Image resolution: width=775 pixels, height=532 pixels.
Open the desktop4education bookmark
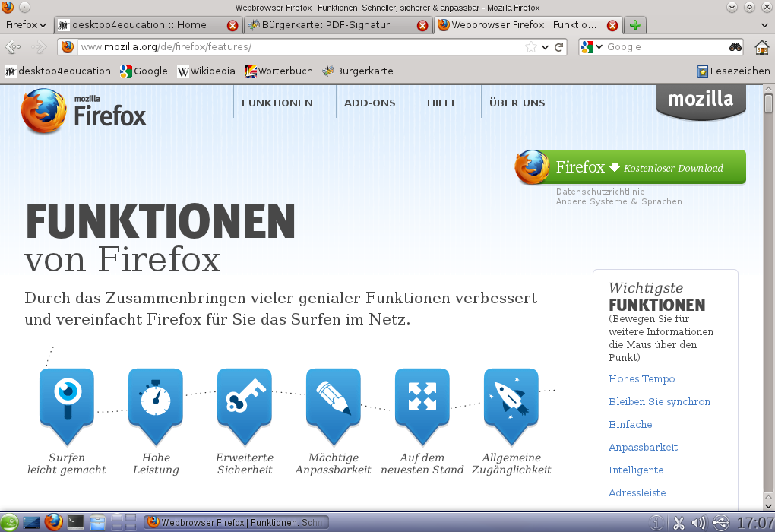[x=57, y=71]
